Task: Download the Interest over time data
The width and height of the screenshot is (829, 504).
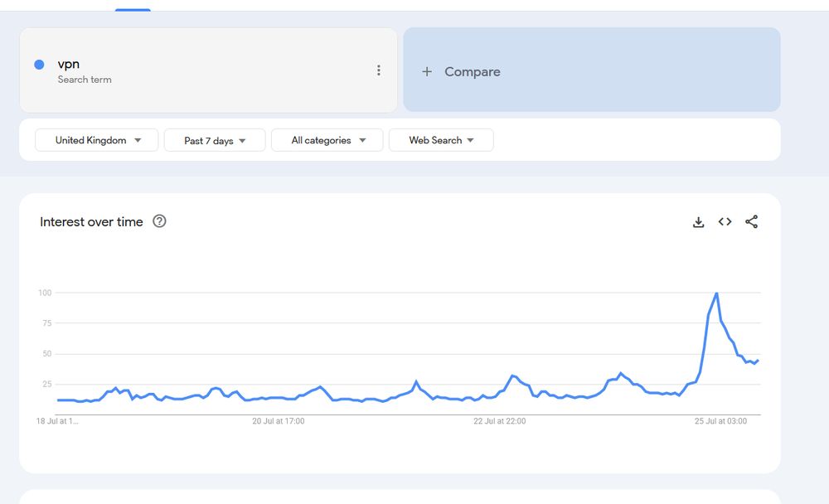Action: (698, 222)
